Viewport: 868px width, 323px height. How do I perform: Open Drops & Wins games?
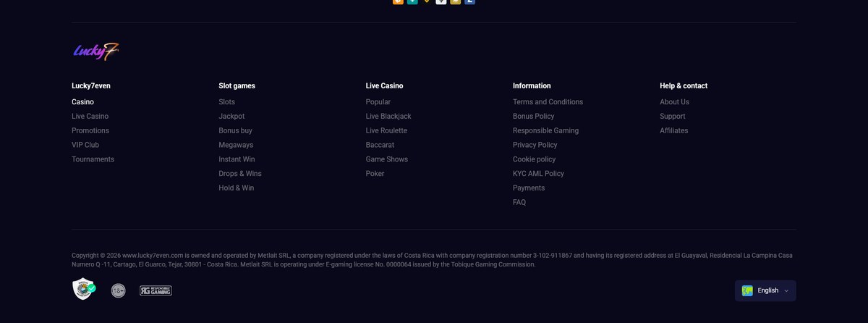(x=240, y=174)
